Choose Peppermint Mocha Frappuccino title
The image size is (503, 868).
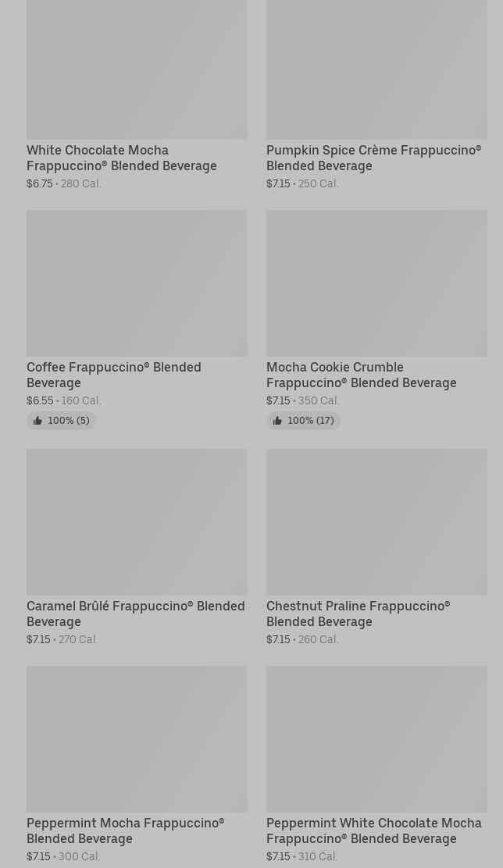point(125,831)
